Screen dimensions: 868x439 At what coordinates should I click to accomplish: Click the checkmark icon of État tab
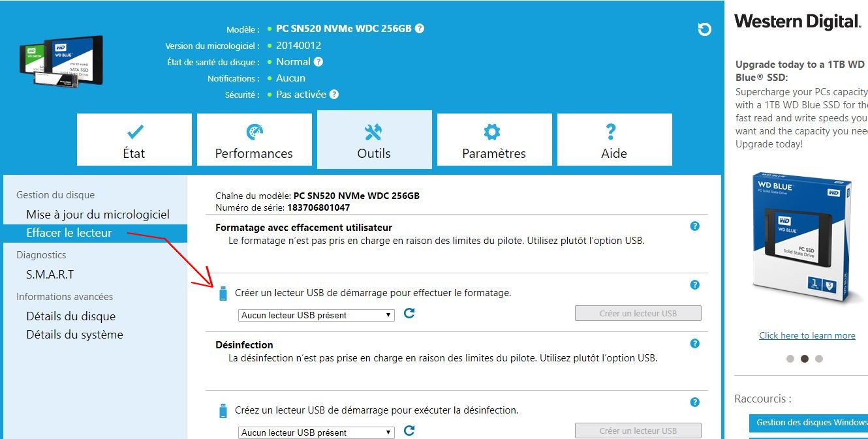point(134,132)
